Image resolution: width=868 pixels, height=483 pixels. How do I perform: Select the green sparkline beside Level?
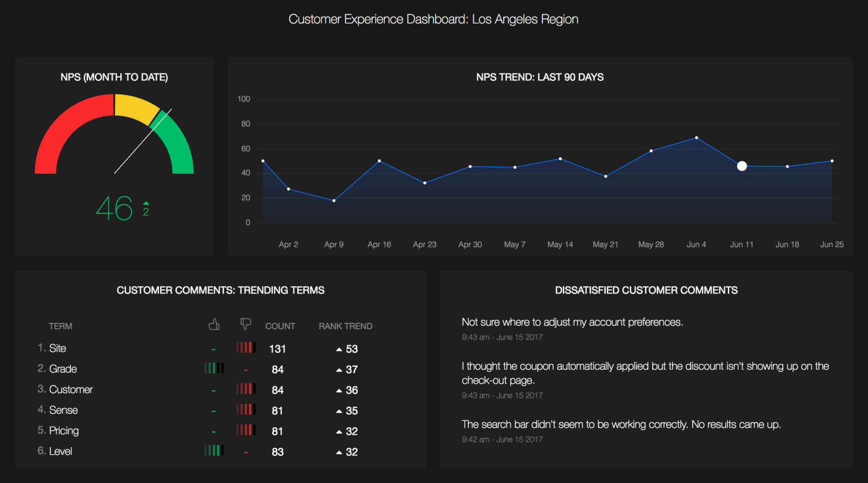pyautogui.click(x=213, y=450)
